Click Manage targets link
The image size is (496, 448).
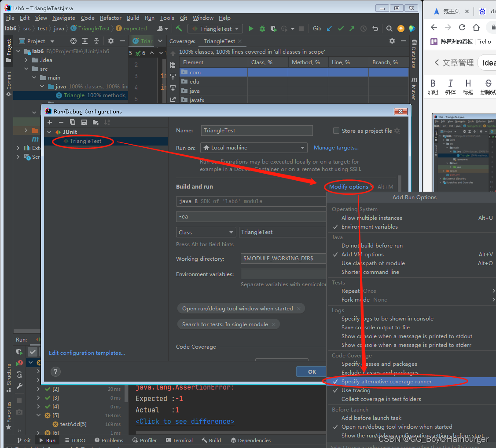click(336, 148)
